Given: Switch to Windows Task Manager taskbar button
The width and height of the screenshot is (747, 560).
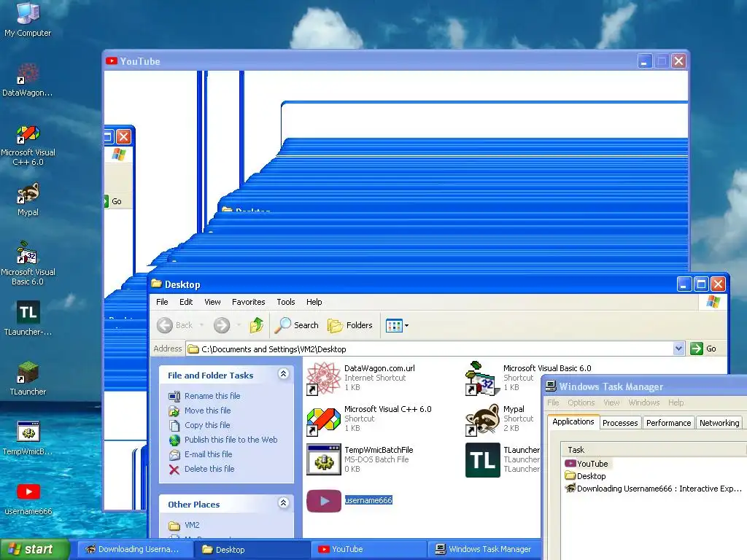Looking at the screenshot, I should pyautogui.click(x=484, y=550).
